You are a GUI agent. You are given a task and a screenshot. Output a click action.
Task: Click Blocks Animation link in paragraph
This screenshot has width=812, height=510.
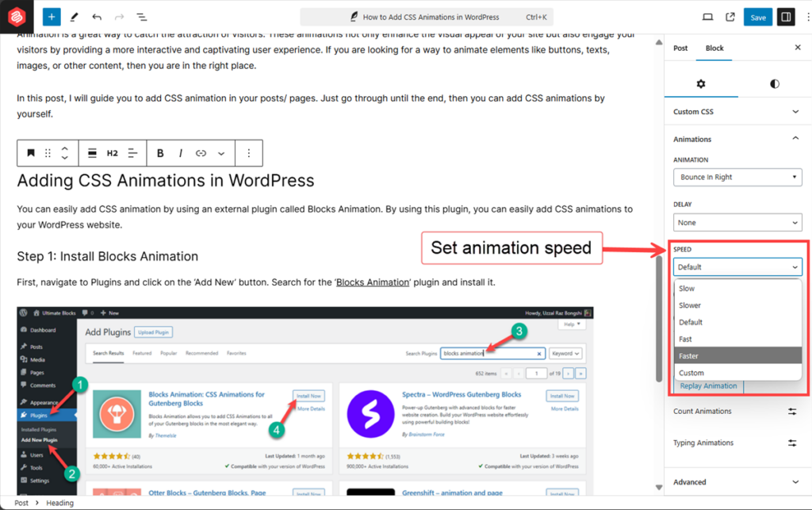click(373, 282)
